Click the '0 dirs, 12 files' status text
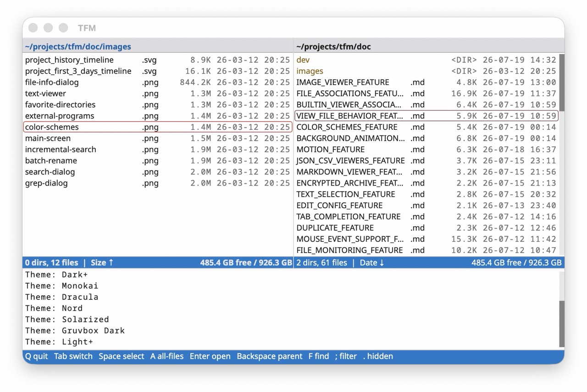Viewport: 587px width, 392px height. click(51, 263)
